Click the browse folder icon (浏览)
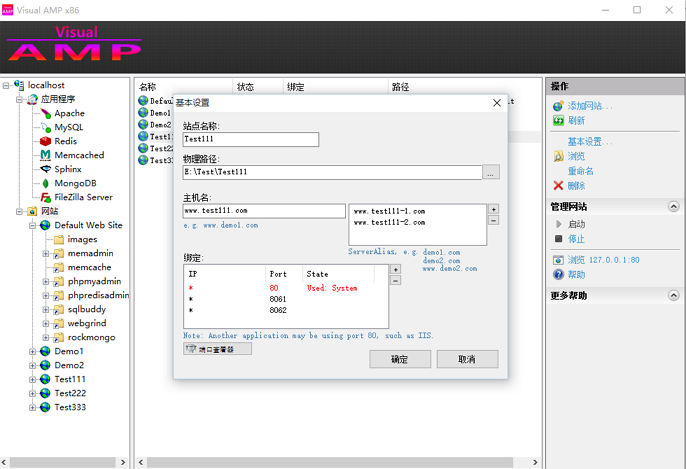The image size is (686, 469). [558, 156]
